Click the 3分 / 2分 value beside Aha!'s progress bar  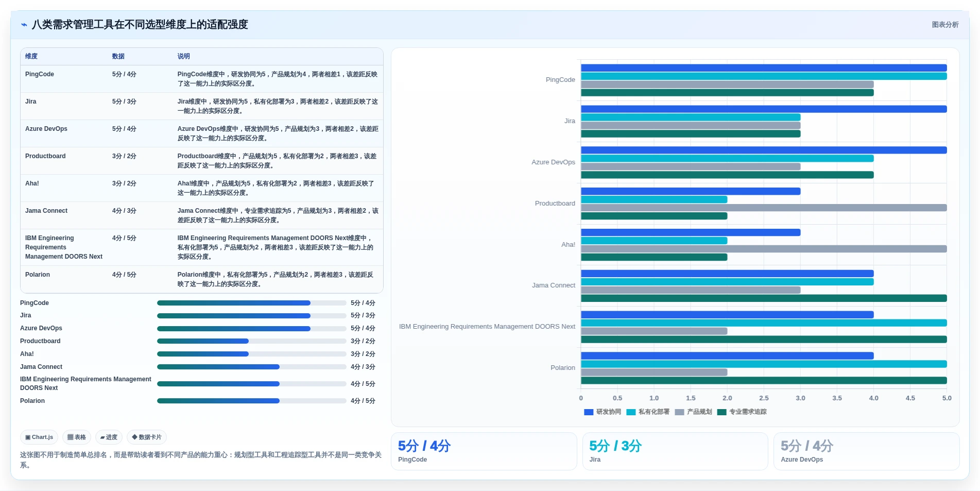[x=363, y=354]
